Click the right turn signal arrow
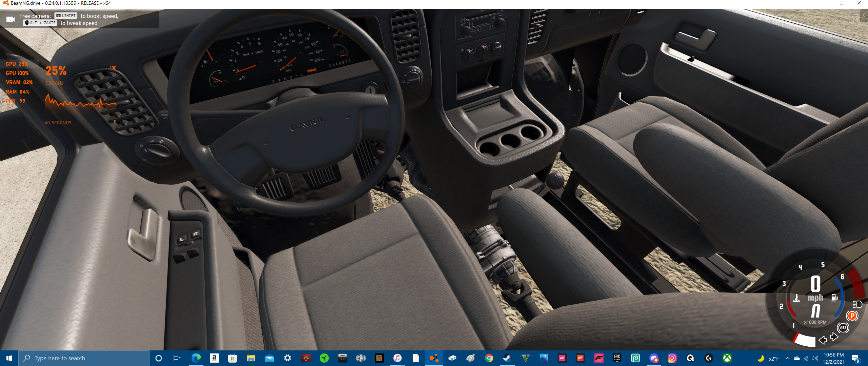The width and height of the screenshot is (868, 366). point(834,337)
